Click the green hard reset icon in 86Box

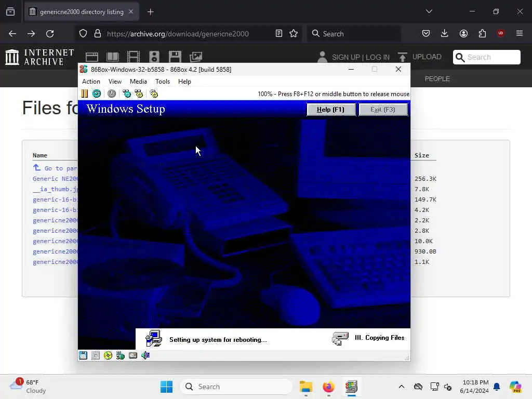[x=97, y=94]
